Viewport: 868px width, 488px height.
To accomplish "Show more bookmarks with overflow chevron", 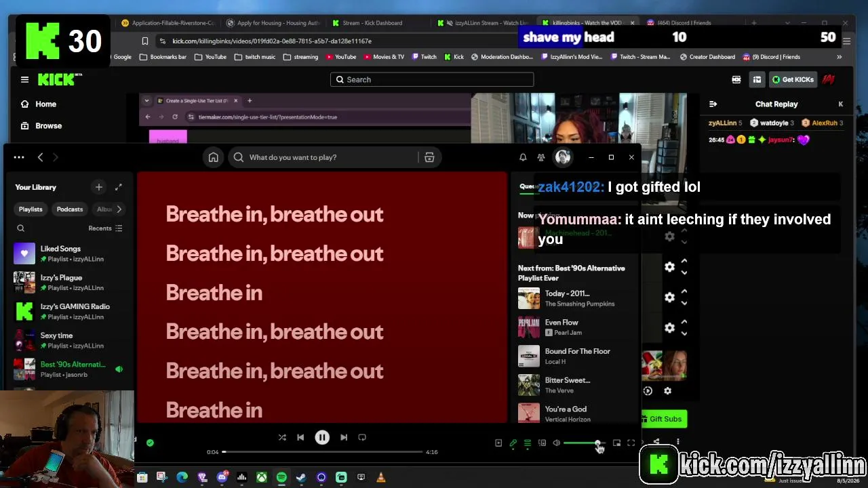I will (840, 57).
